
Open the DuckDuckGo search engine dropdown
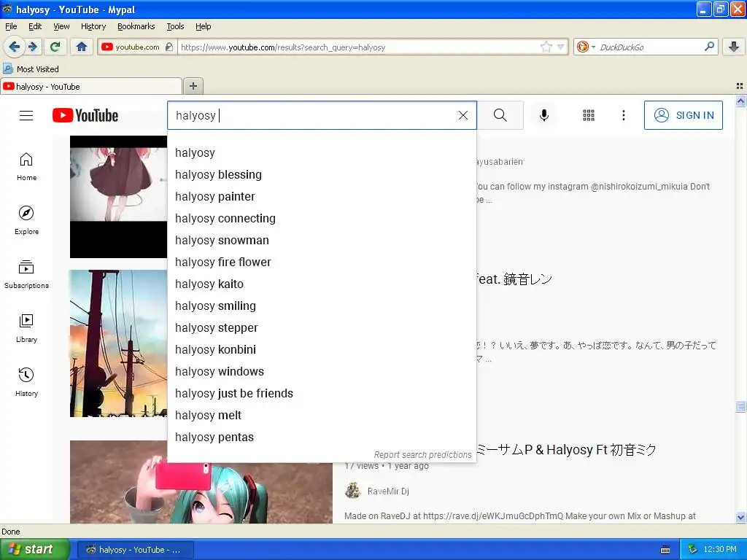(x=586, y=47)
